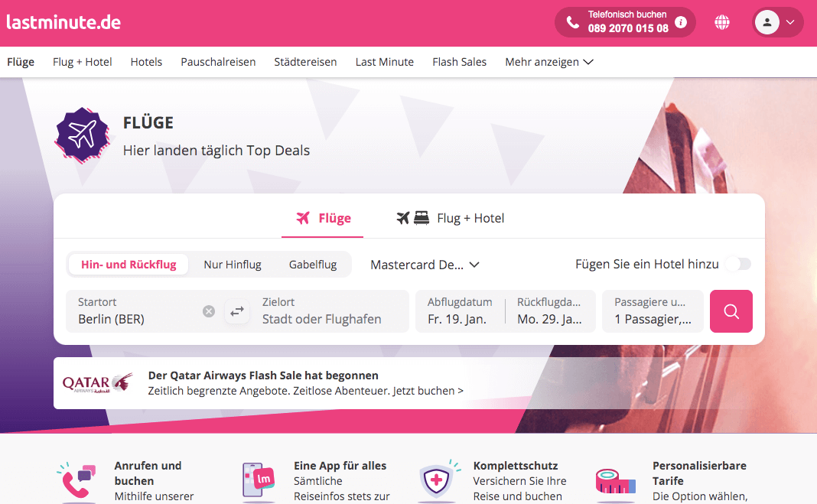The image size is (817, 504).
Task: Expand the account menu chevron
Action: click(790, 22)
